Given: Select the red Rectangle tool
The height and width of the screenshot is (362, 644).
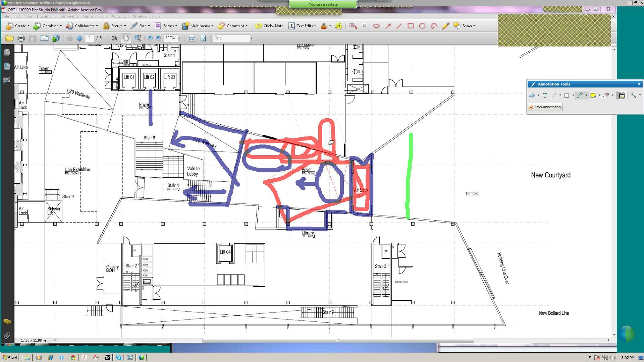Looking at the screenshot, I should 411,26.
